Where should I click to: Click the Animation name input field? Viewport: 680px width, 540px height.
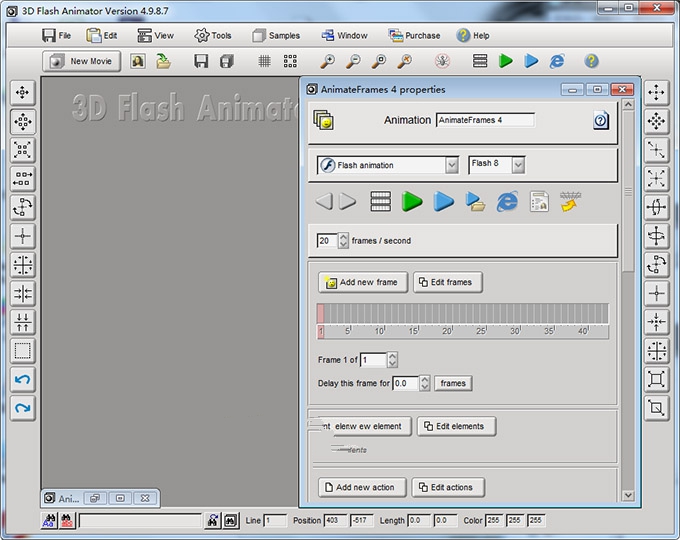pos(485,120)
